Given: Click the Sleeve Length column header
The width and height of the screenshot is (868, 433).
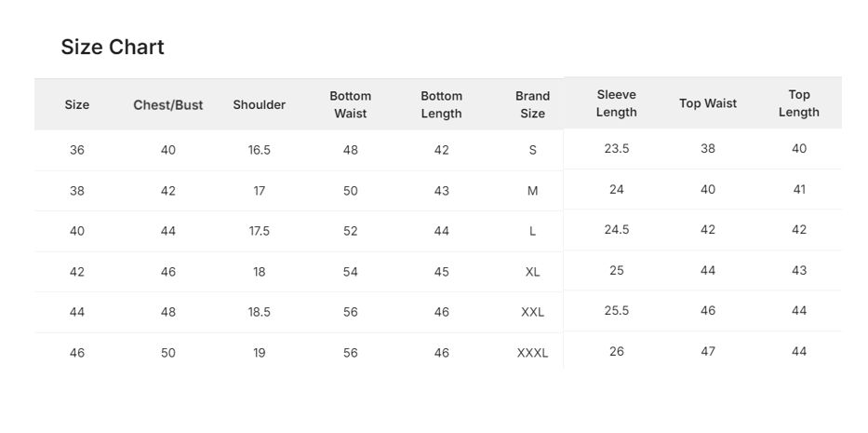Looking at the screenshot, I should (x=616, y=103).
